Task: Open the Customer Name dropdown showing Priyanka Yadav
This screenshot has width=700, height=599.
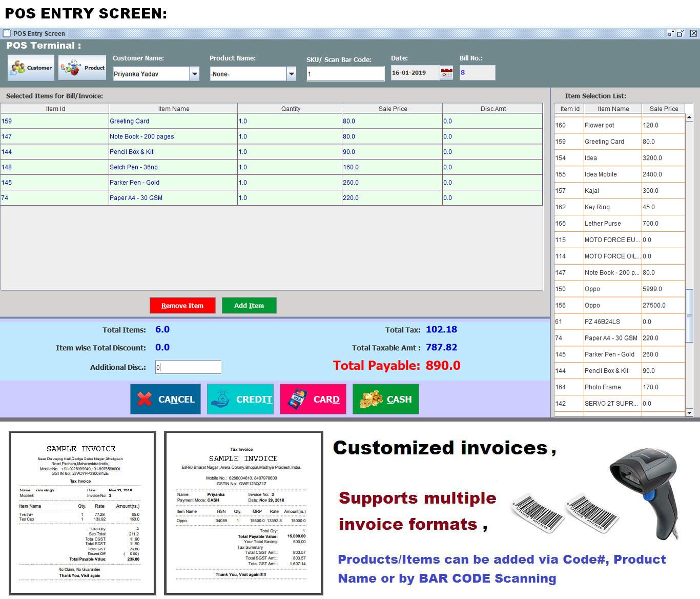Action: coord(194,73)
